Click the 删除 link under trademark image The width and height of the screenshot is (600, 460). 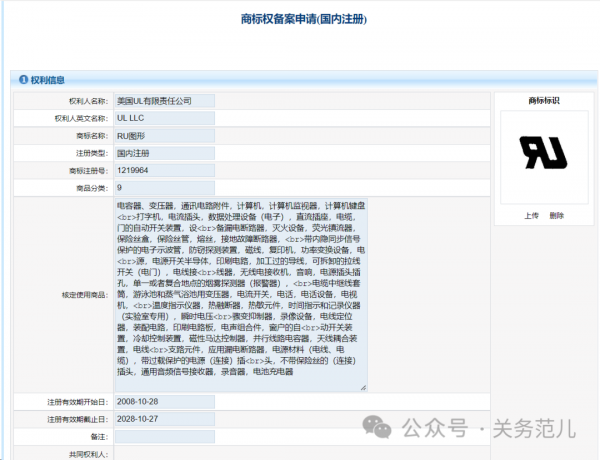[x=557, y=215]
